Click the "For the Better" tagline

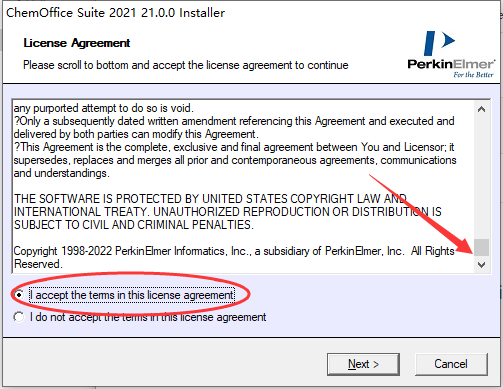(473, 75)
